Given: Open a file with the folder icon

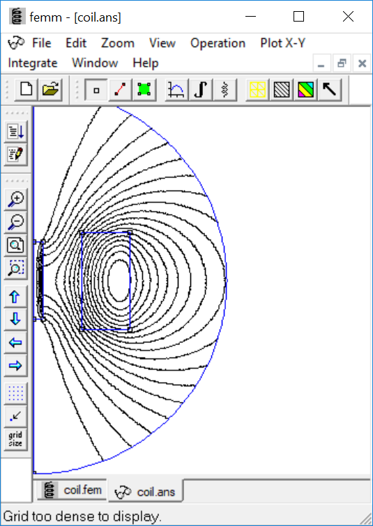Looking at the screenshot, I should [x=50, y=90].
